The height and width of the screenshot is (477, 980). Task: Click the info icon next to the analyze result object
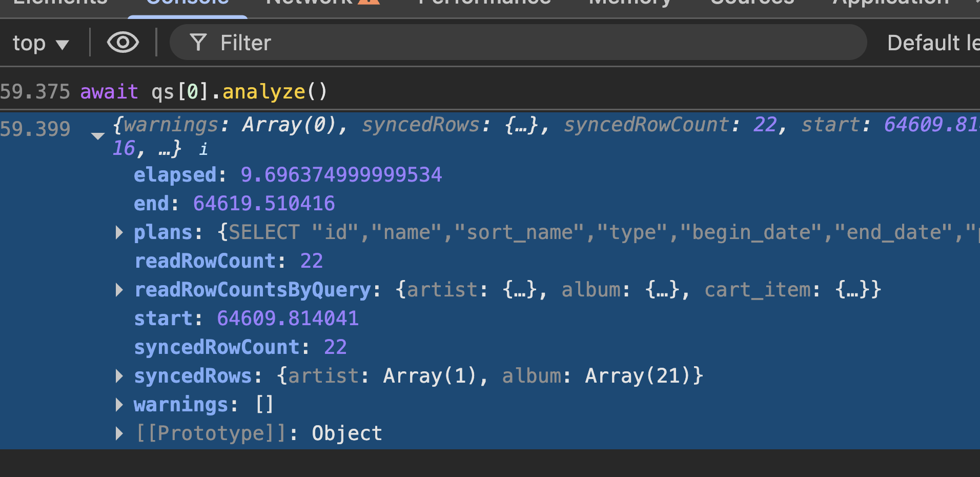(x=203, y=148)
